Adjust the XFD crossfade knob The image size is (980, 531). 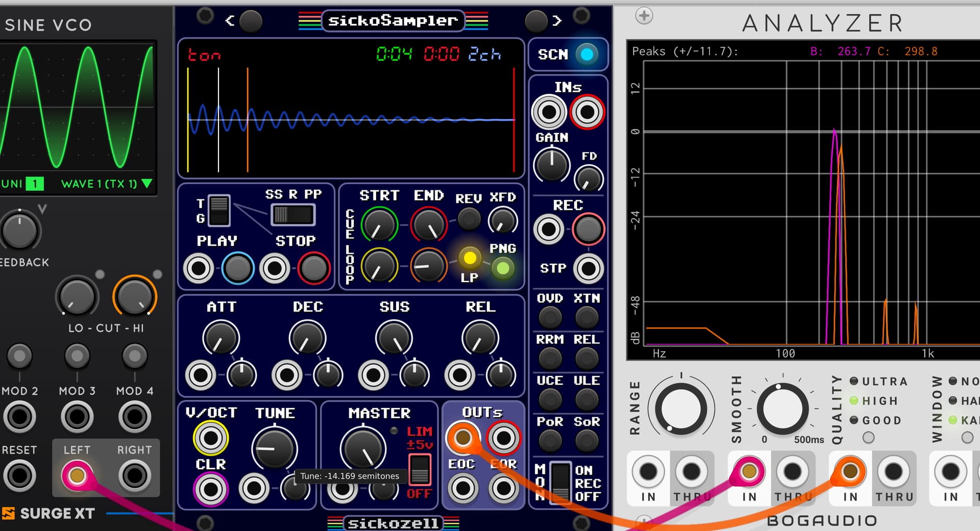tap(503, 221)
